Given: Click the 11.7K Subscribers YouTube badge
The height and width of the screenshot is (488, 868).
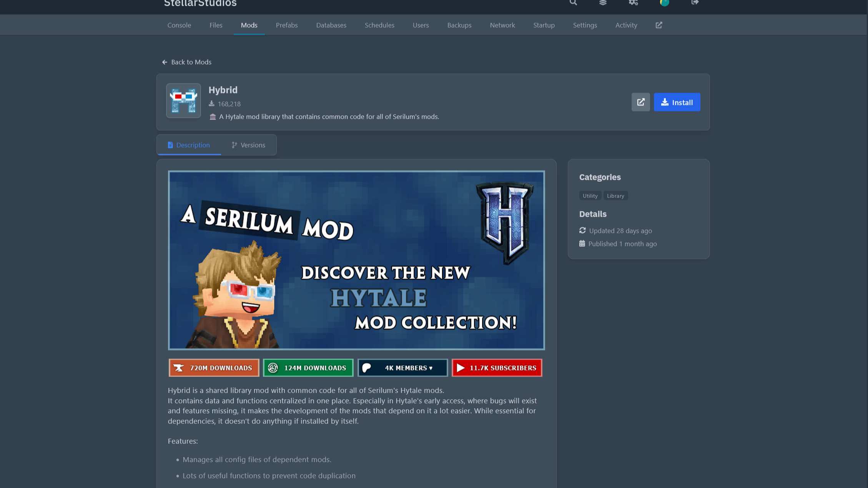Looking at the screenshot, I should pos(497,368).
